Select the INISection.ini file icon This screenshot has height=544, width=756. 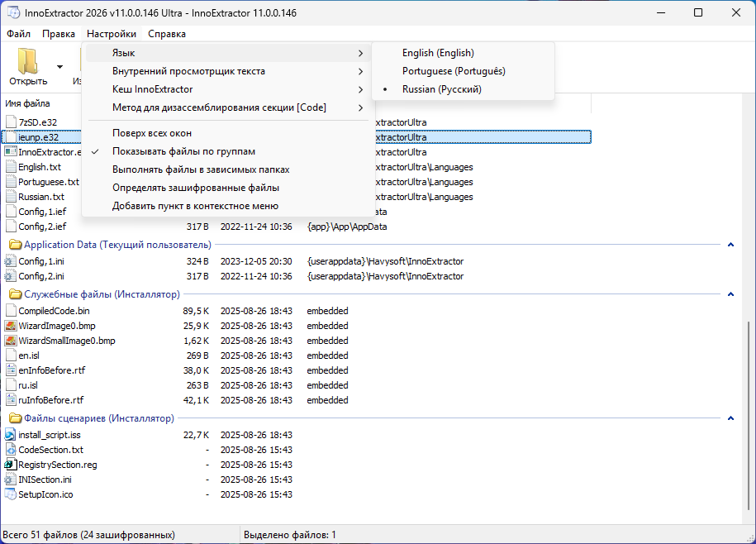[11, 480]
